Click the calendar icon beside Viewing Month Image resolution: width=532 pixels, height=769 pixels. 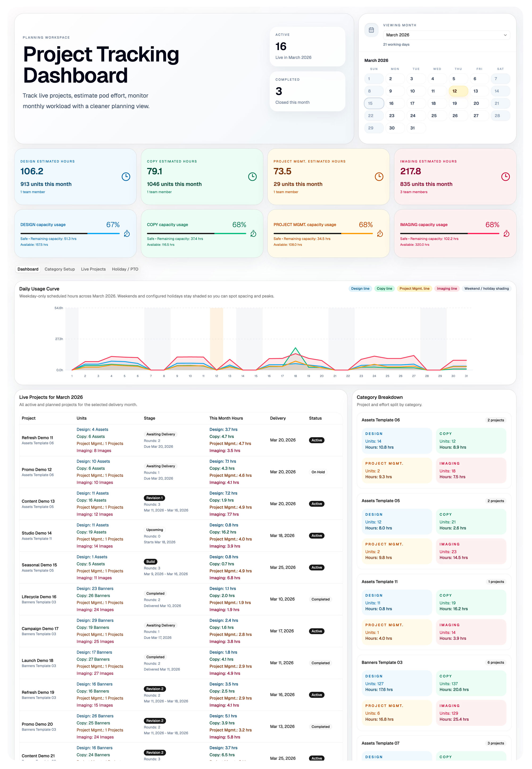tap(371, 30)
